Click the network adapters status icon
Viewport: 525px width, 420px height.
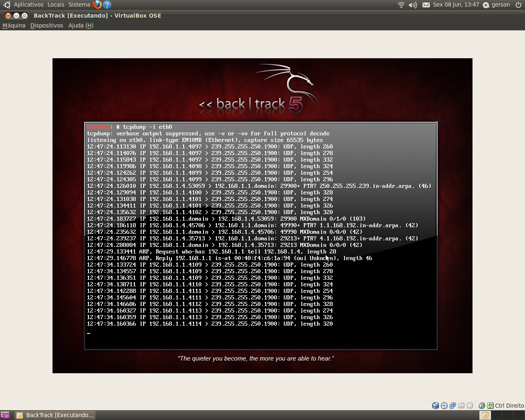[453, 406]
